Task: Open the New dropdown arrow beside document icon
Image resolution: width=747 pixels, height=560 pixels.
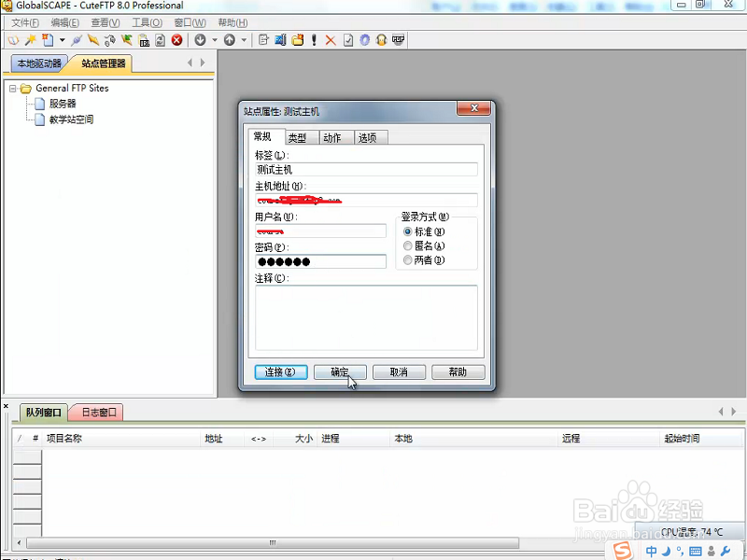Action: pyautogui.click(x=62, y=40)
